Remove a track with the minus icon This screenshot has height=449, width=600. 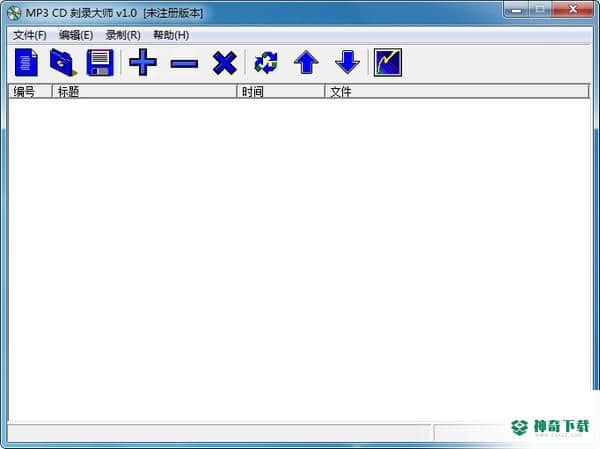pyautogui.click(x=184, y=63)
